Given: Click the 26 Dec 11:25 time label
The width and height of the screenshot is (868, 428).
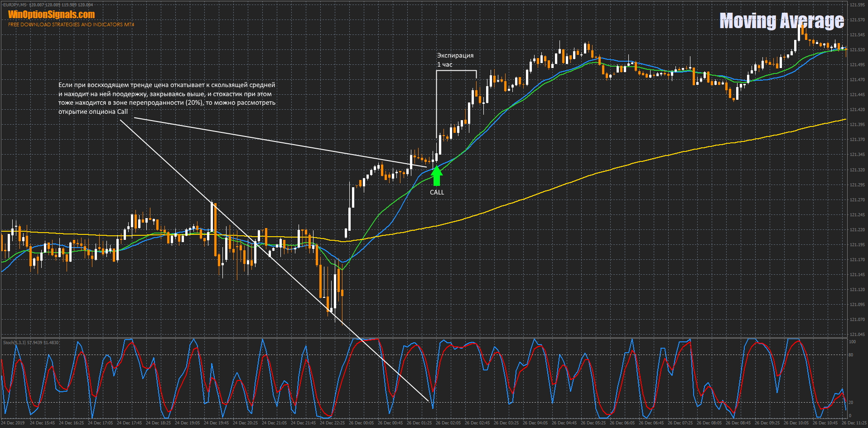Looking at the screenshot, I should click(x=854, y=423).
